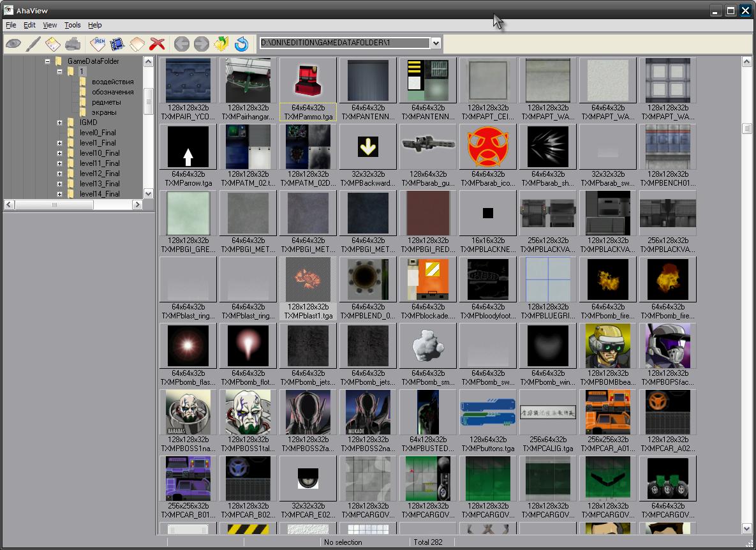756x550 pixels.
Task: Select the TXMParrow.tga white arrow thumbnail
Action: click(x=188, y=147)
